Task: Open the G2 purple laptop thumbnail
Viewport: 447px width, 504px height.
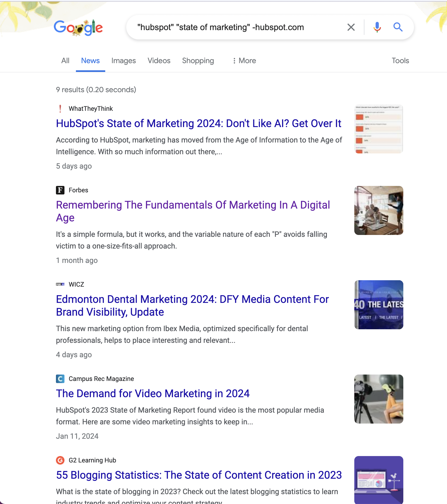Action: point(379,480)
